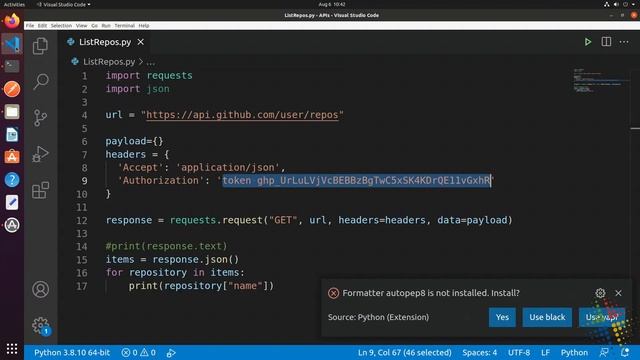Open the text editor dock icon
Viewport: 640px width, 360px height.
(12, 202)
